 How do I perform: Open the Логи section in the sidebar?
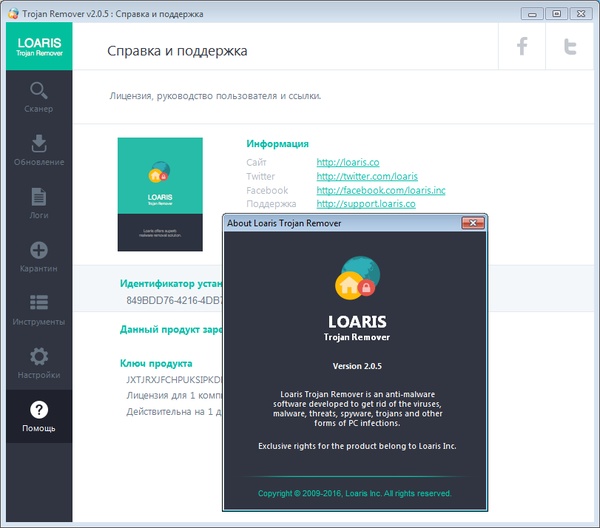pyautogui.click(x=39, y=204)
